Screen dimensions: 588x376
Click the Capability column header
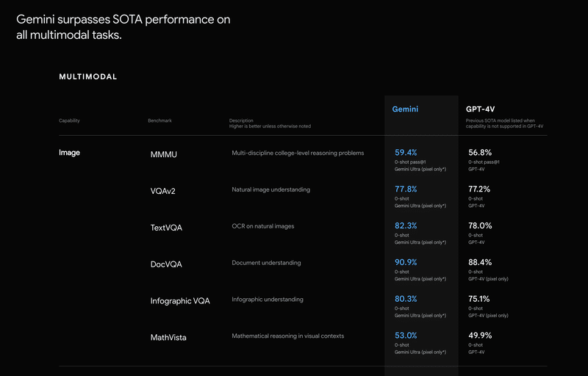tap(69, 120)
